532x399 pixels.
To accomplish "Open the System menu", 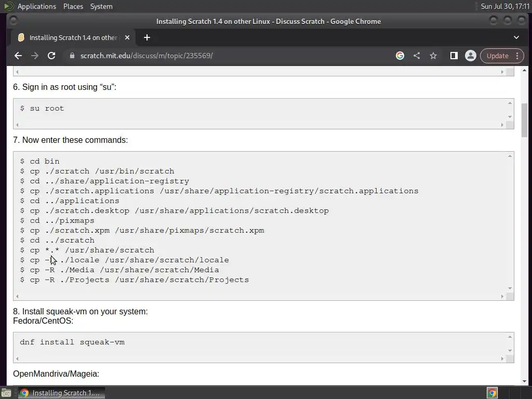I will coord(101,6).
